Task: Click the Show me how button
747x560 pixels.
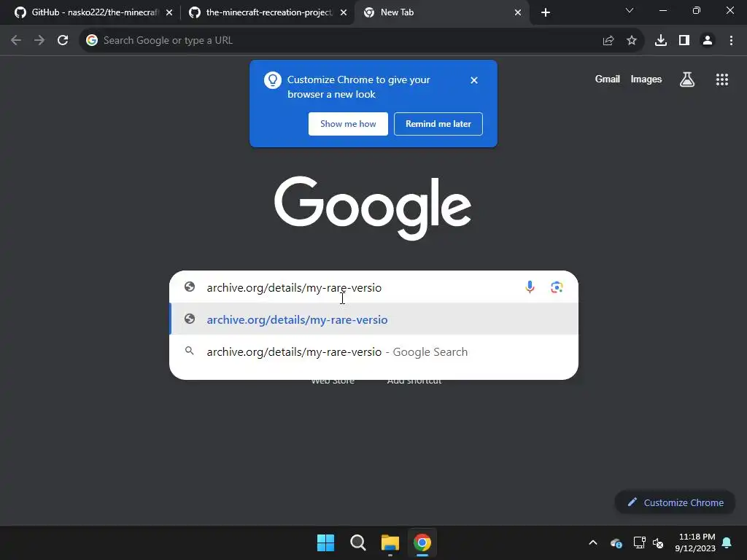Action: (348, 124)
